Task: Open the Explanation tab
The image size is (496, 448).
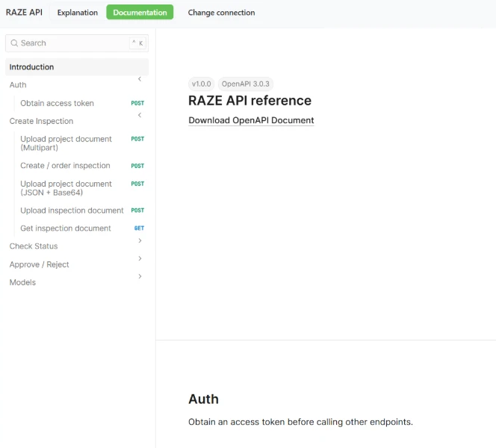Action: [78, 13]
